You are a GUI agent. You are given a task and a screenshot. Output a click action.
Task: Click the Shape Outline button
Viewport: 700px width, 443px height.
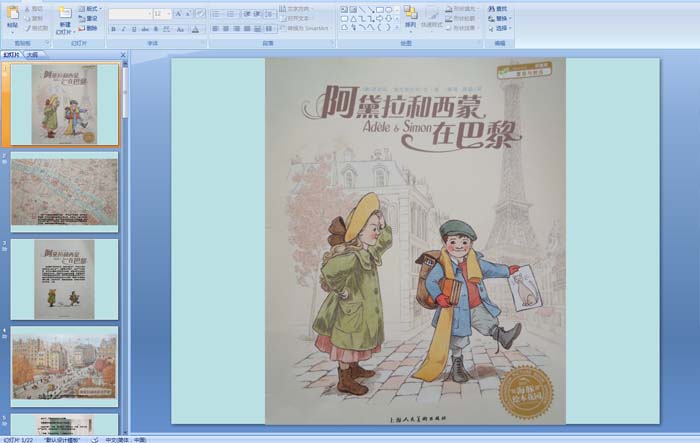461,18
